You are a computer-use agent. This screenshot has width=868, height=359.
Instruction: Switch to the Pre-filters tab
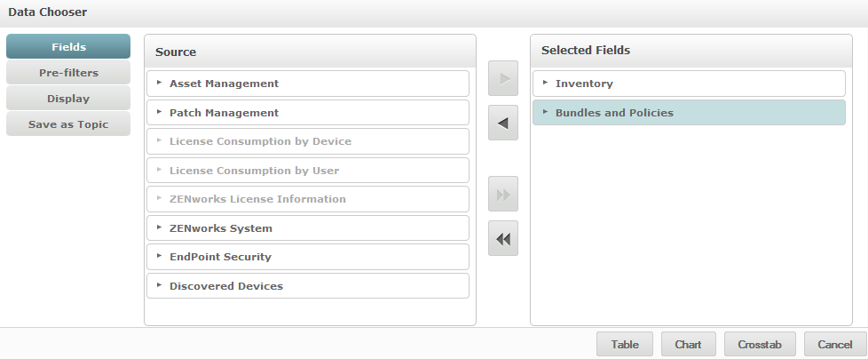(68, 73)
